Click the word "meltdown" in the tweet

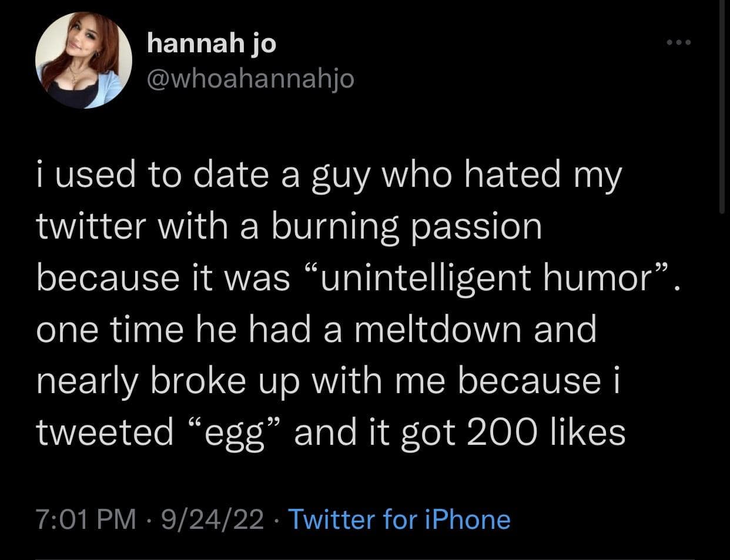pyautogui.click(x=440, y=329)
